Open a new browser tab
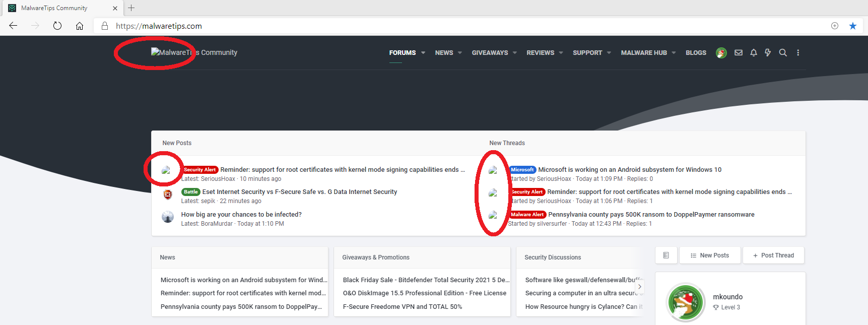 [131, 8]
